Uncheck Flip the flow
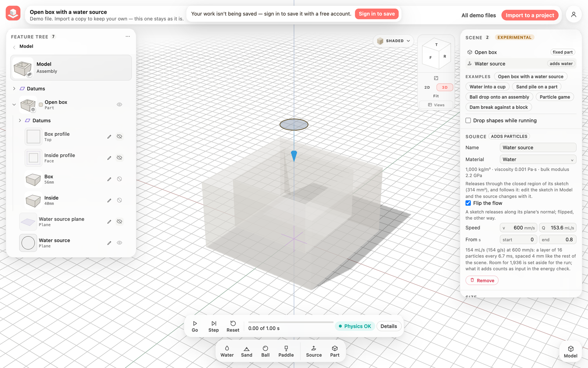Viewport: 588px width, 368px height. (468, 203)
